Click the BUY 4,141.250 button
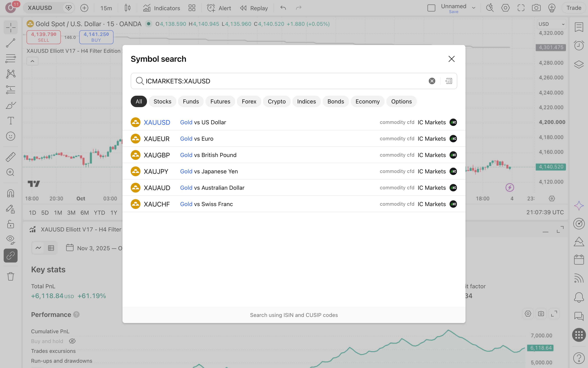Screen dimensions: 588x368 coord(96,37)
